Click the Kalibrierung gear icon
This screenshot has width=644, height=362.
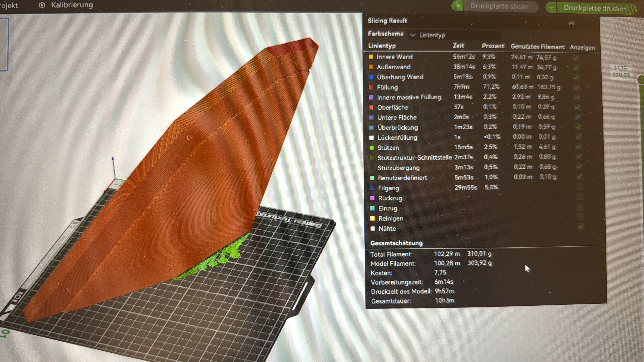point(42,5)
